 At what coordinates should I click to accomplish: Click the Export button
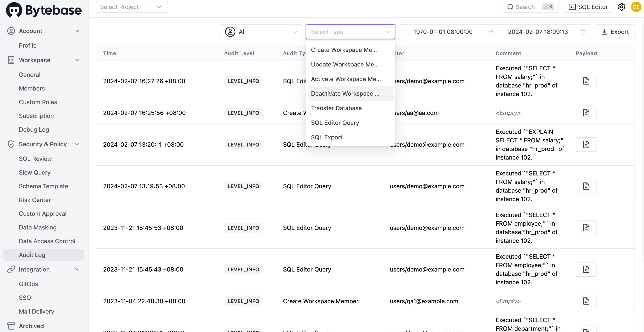click(x=614, y=32)
